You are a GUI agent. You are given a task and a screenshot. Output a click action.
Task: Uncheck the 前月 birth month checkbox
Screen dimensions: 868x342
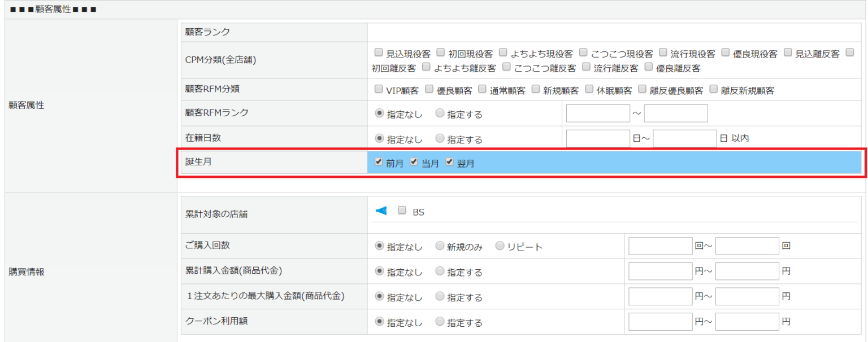coord(379,162)
